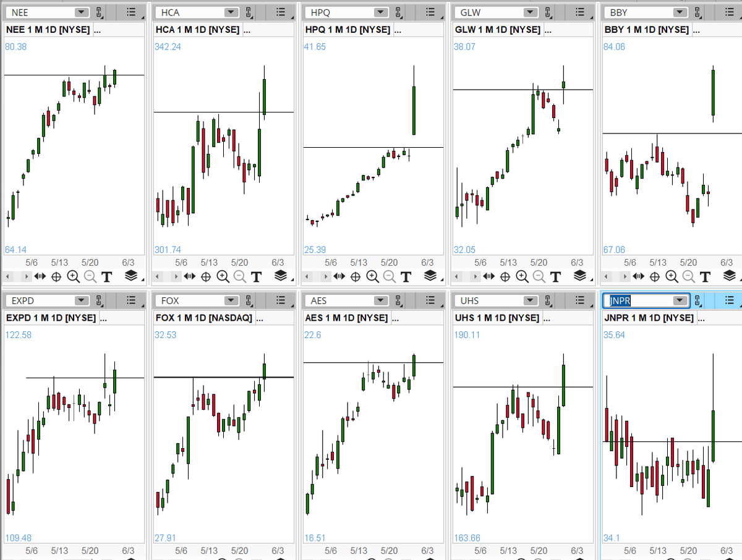The image size is (742, 560).
Task: Open the list menu for NEE panel
Action: 130,12
